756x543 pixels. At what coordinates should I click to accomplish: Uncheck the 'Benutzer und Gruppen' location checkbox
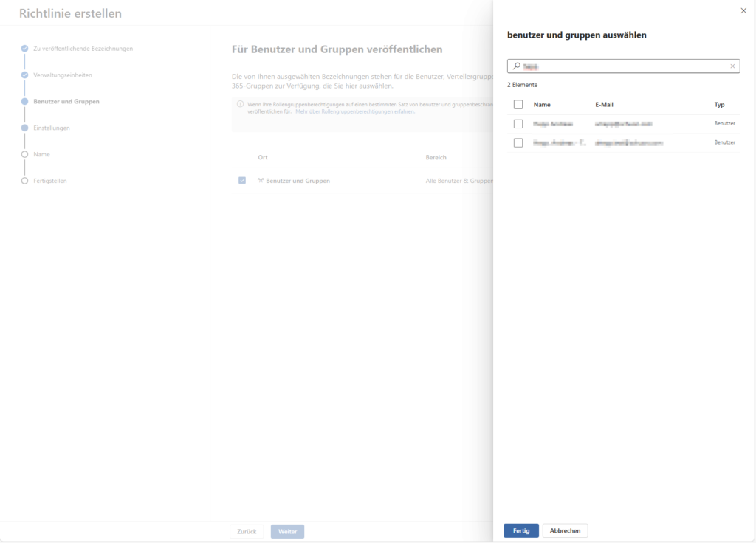241,180
